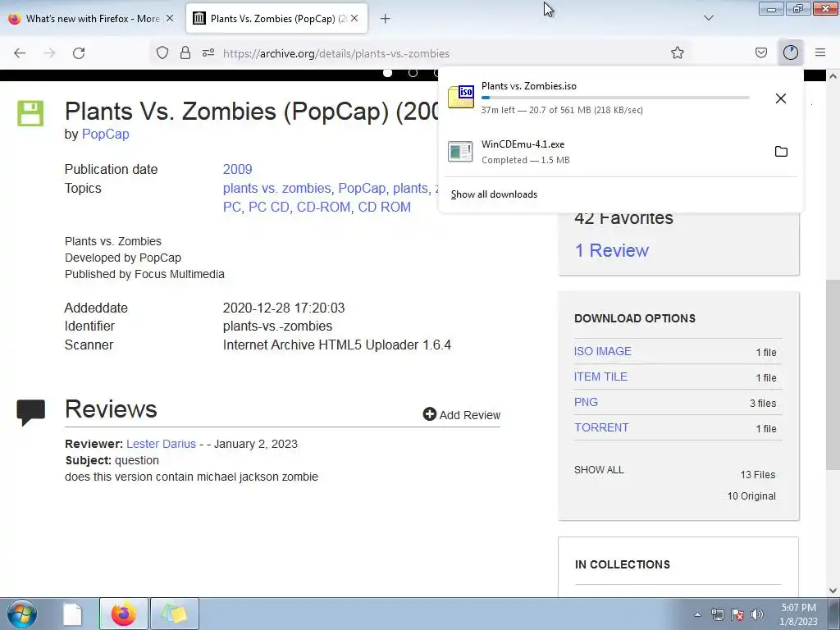Select the Plants Vs. Zombies (PopCap) tab
840x630 pixels.
coord(277,18)
